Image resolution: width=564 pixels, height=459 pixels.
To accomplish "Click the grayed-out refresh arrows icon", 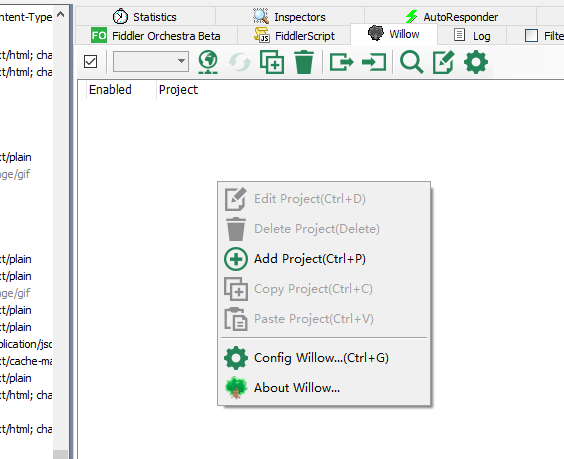I will [240, 62].
